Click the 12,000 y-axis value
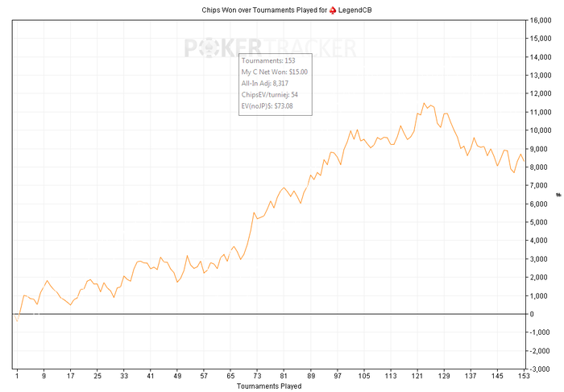Viewport: 564px width, 392px height. coord(541,93)
